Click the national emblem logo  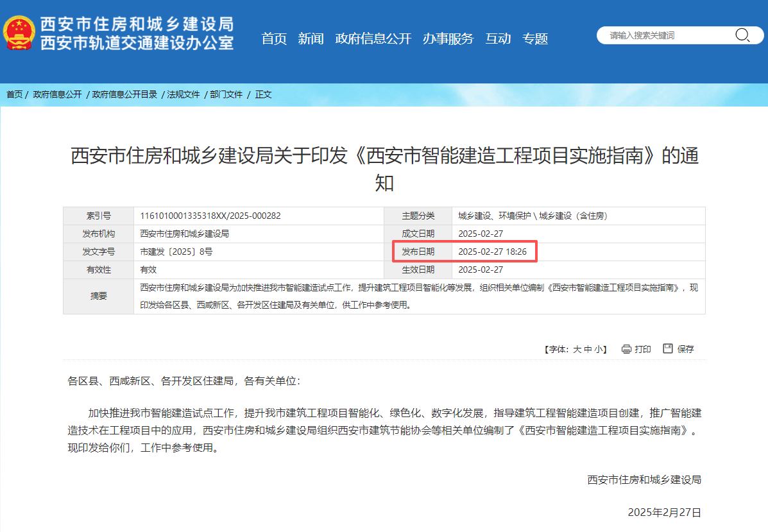tap(19, 33)
